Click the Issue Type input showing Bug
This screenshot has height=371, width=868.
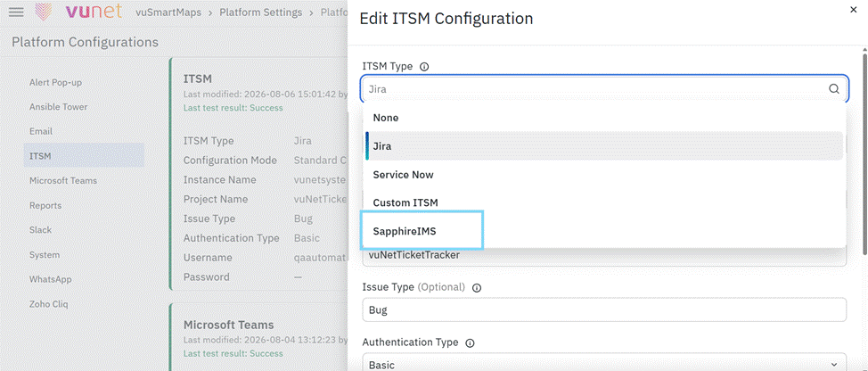pos(604,309)
